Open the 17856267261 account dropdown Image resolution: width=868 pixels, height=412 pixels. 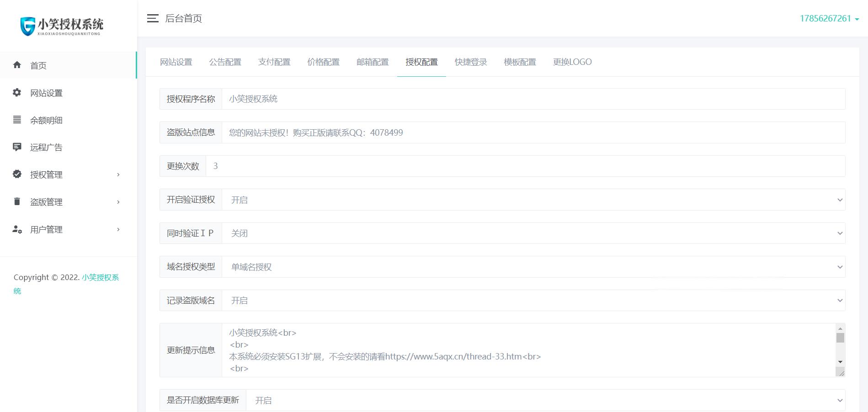(x=829, y=18)
